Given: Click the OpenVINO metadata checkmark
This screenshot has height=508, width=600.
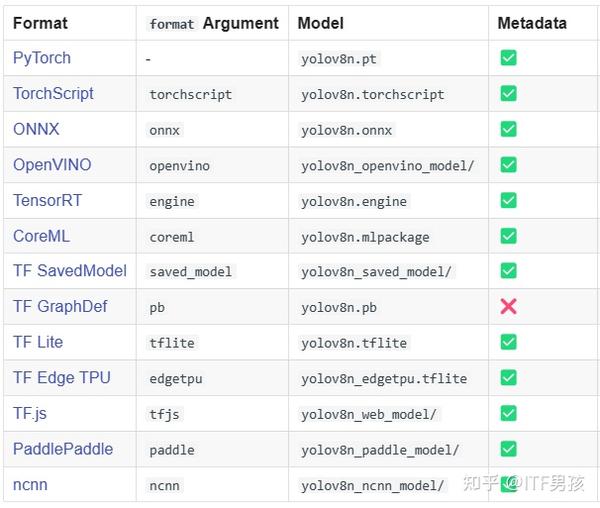Looking at the screenshot, I should pos(508,165).
